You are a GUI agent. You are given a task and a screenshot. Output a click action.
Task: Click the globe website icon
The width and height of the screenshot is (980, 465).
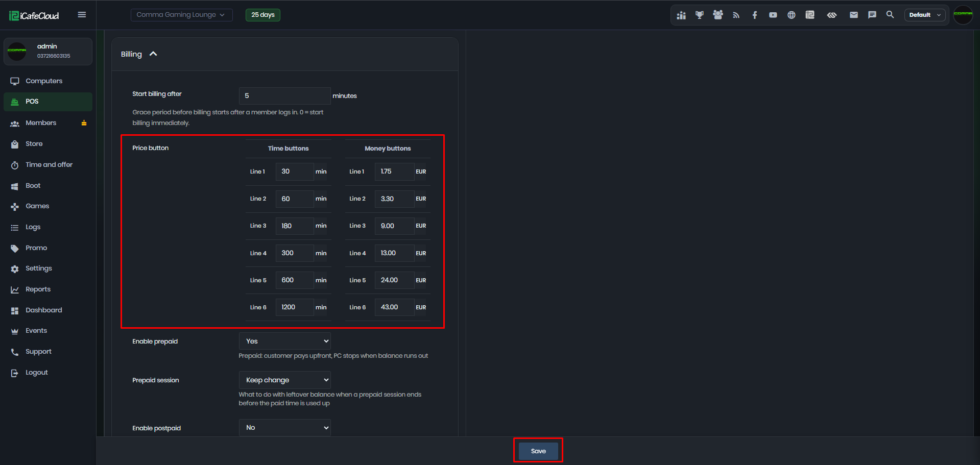tap(792, 15)
